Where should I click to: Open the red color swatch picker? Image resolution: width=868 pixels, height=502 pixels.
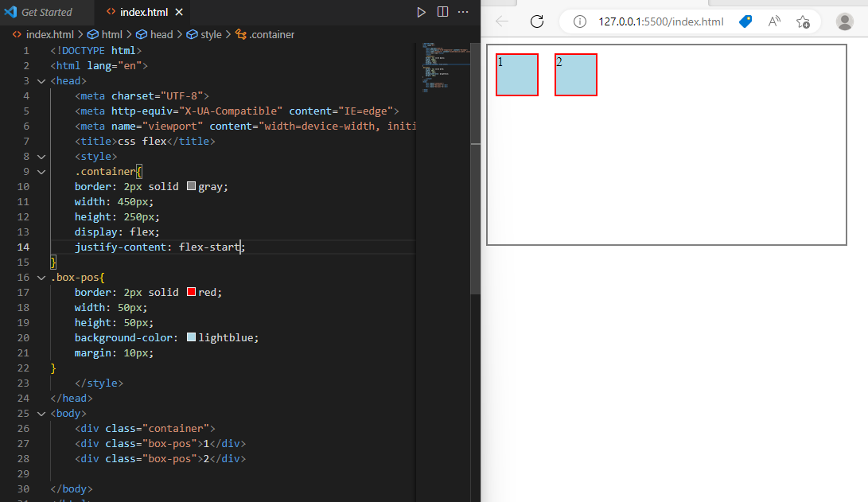coord(192,292)
